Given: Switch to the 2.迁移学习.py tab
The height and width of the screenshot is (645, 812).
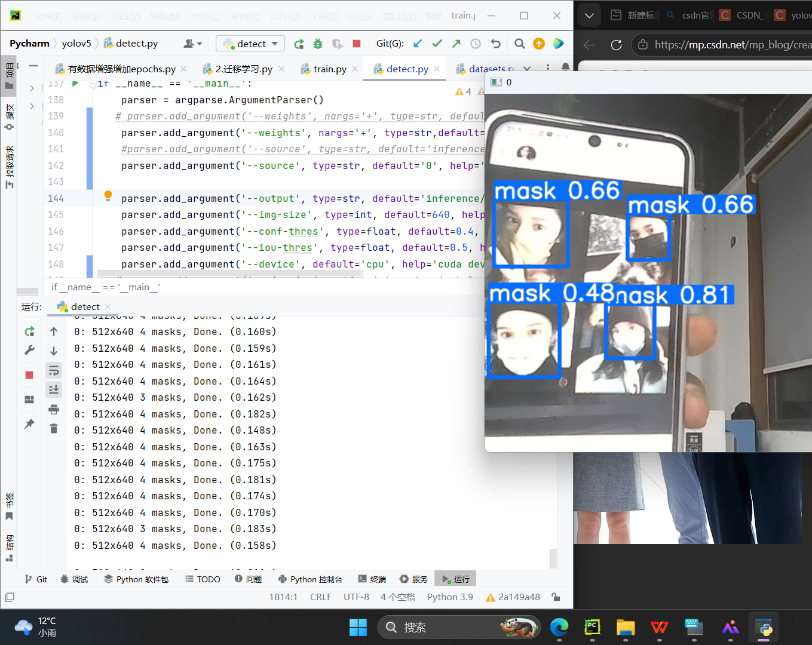Looking at the screenshot, I should [244, 69].
